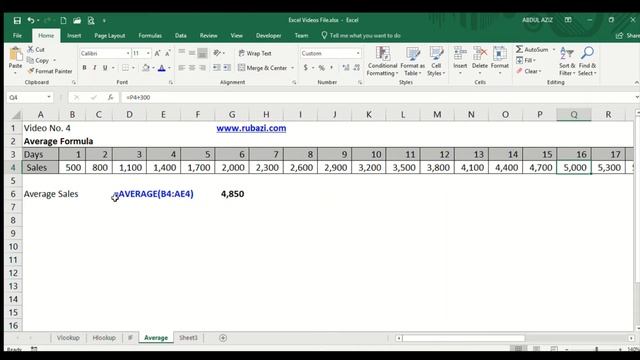This screenshot has width=640, height=360.
Task: Increase font size with larger A icon
Action: (x=158, y=53)
